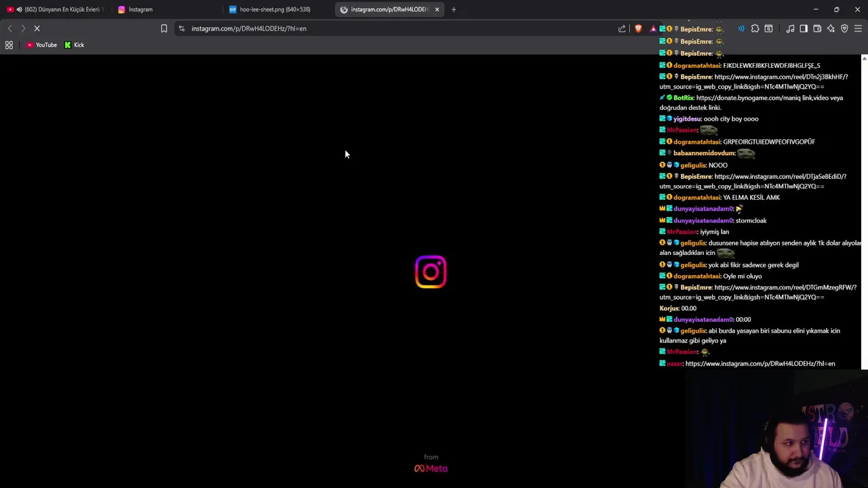Click chat message 'stormcloak'
868x488 pixels.
tap(751, 220)
